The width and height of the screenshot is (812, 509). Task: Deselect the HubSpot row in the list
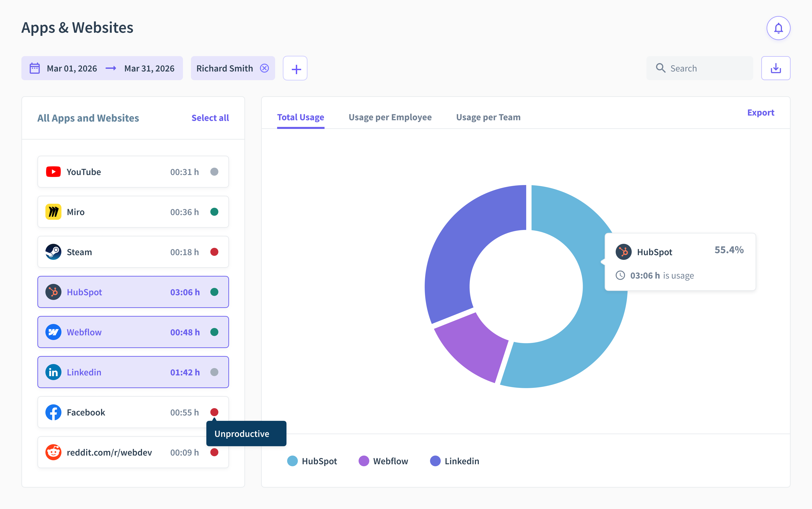point(133,292)
